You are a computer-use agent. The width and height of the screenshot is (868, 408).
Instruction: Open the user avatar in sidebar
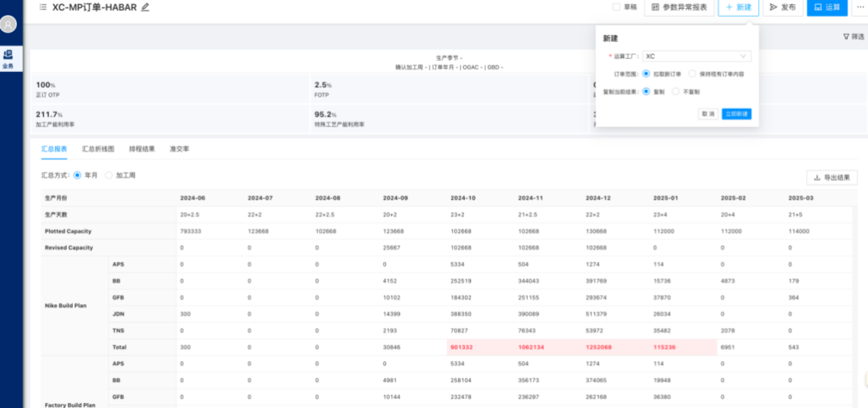8,24
